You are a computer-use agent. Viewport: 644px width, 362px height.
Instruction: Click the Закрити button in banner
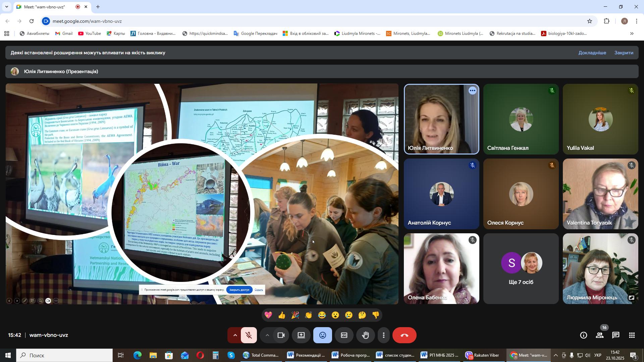(x=624, y=53)
